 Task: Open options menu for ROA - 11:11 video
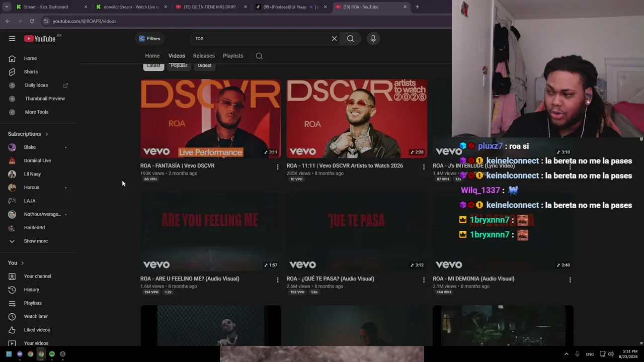click(424, 167)
